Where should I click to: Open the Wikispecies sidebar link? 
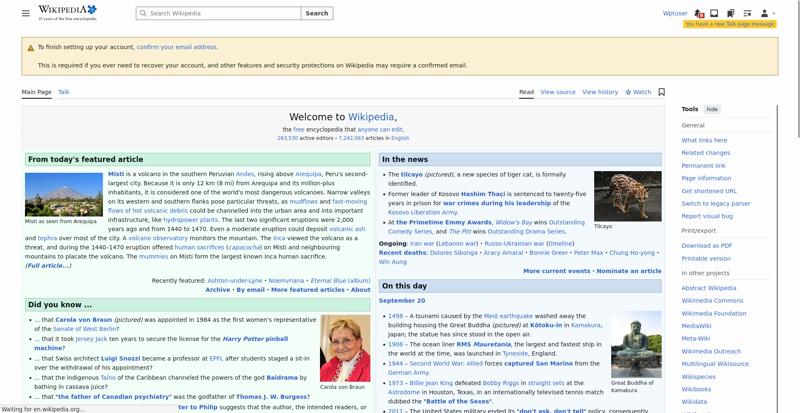pyautogui.click(x=698, y=377)
